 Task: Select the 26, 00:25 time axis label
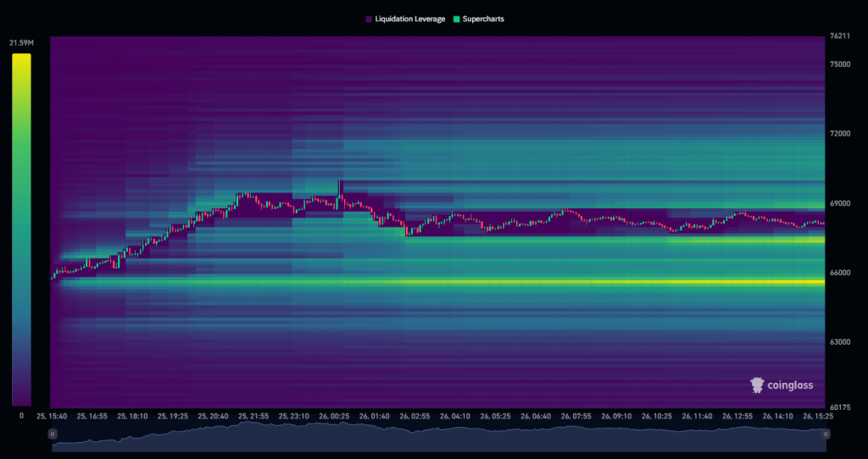[x=334, y=417]
